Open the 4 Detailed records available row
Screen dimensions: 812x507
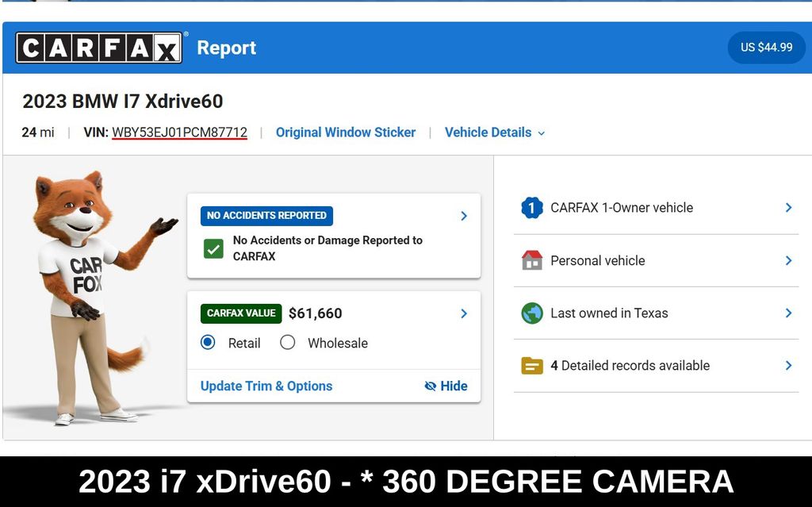(x=655, y=366)
